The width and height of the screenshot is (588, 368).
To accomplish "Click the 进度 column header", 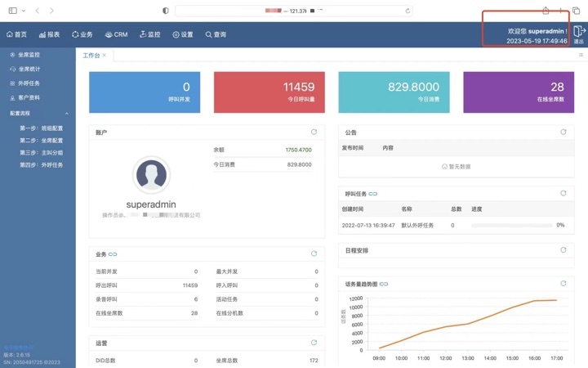I will pos(477,209).
